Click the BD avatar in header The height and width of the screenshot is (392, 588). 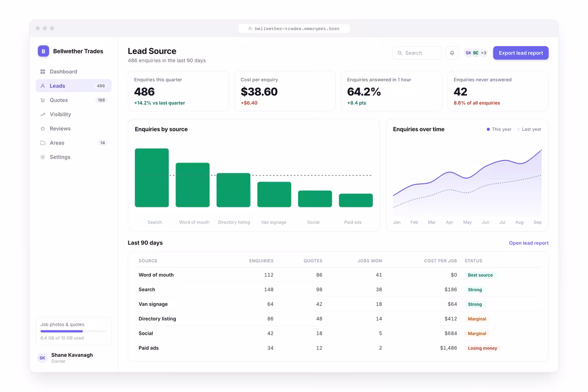click(x=476, y=53)
